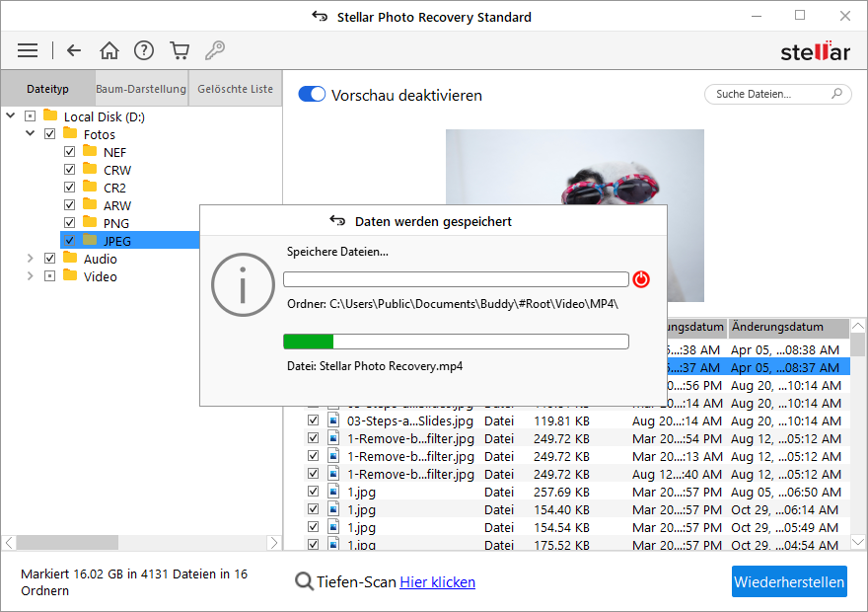The height and width of the screenshot is (612, 868).
Task: Click the shopping cart icon
Action: click(x=179, y=50)
